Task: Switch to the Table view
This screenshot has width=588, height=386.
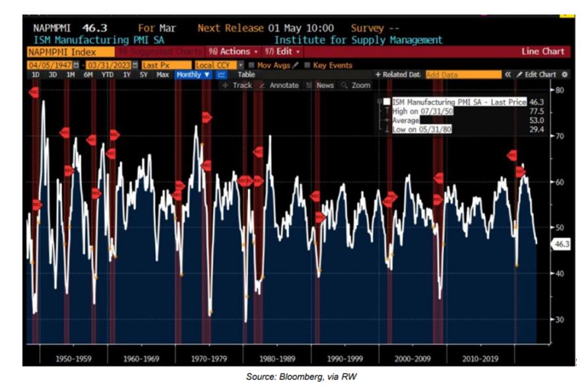Action: (x=245, y=75)
